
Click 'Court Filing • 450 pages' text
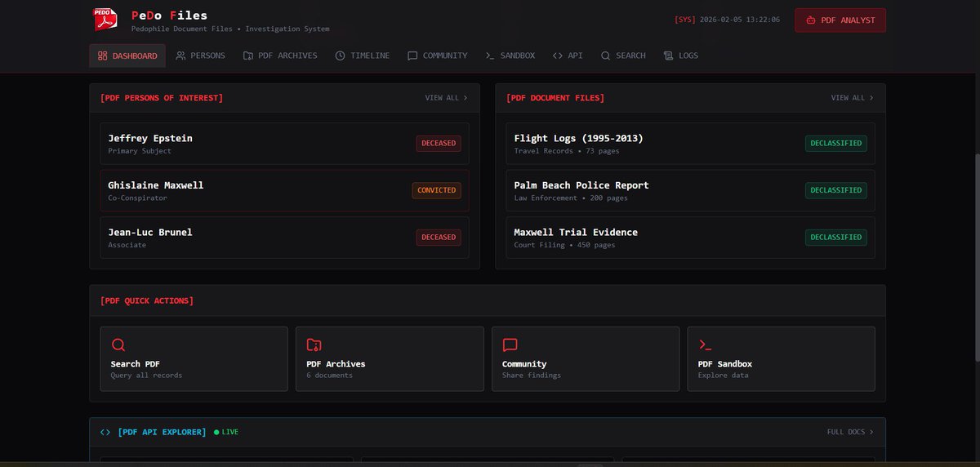pyautogui.click(x=564, y=245)
